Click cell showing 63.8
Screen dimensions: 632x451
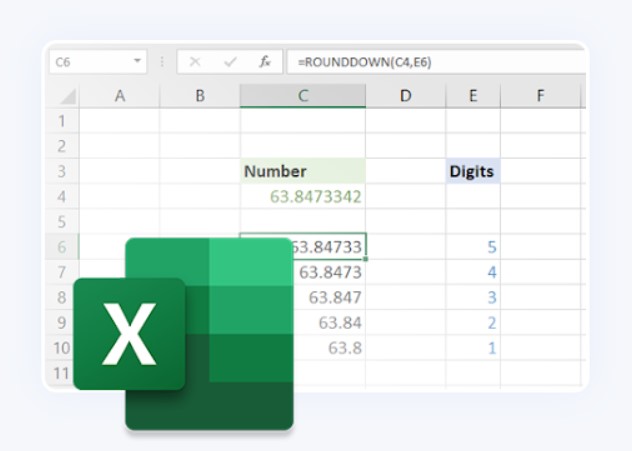329,348
